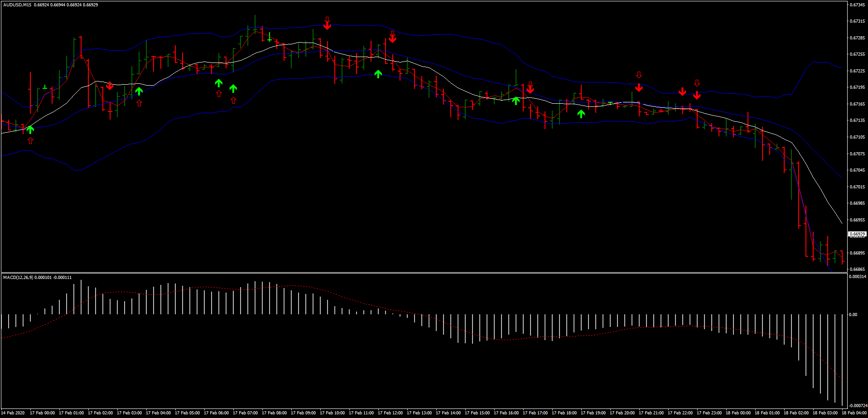Click the MACD zero level 0.00 label
The image size is (868, 418).
tap(853, 314)
